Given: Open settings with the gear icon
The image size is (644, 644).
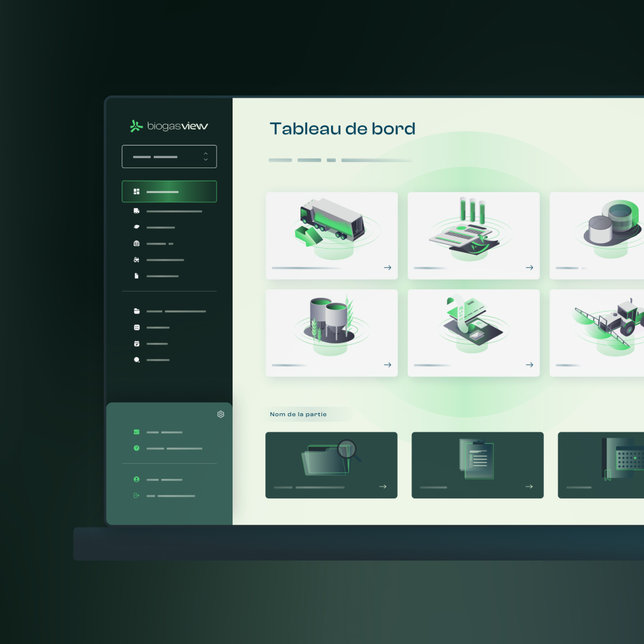Looking at the screenshot, I should click(221, 414).
